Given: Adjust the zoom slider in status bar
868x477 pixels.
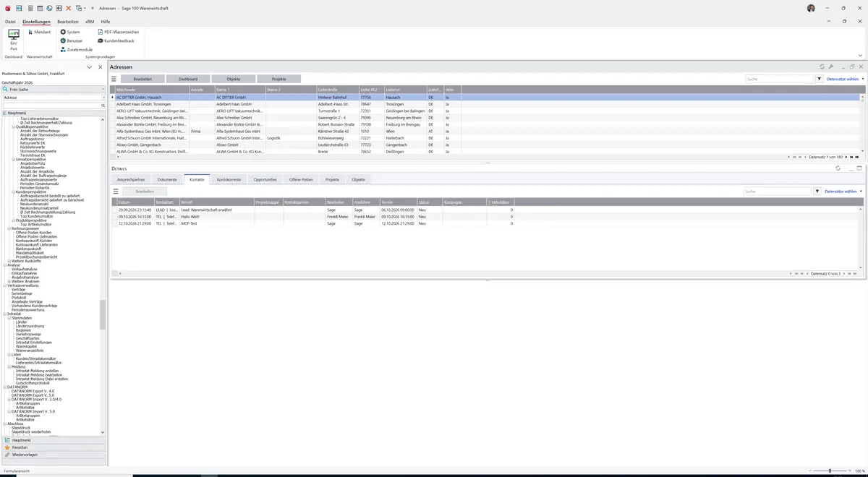Looking at the screenshot, I should coord(830,471).
